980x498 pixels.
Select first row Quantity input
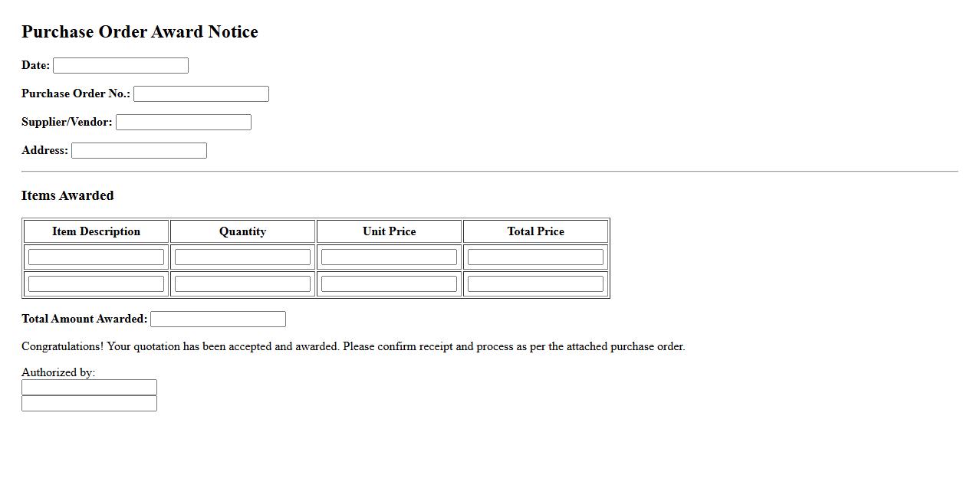pos(242,257)
